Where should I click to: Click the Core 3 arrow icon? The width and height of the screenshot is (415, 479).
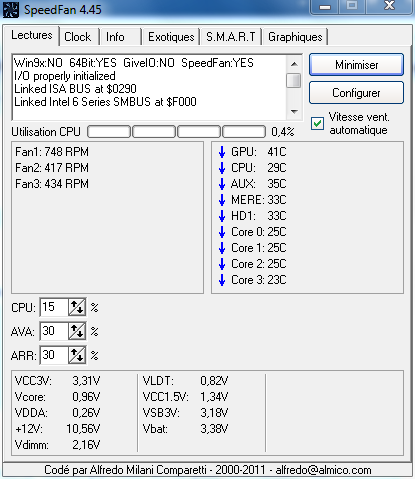[x=222, y=280]
